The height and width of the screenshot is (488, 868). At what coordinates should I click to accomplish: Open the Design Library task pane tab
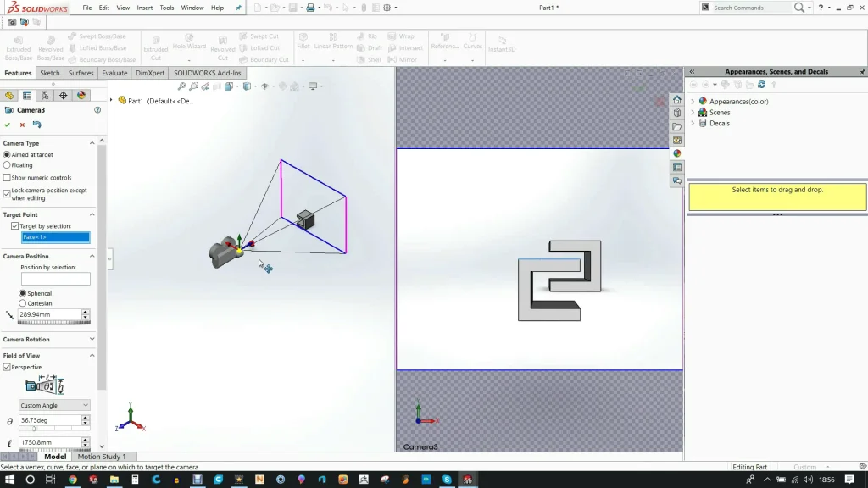[676, 114]
